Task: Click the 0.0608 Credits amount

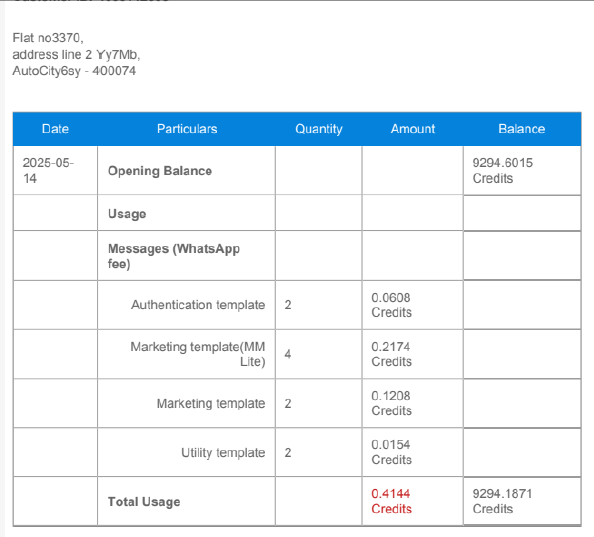Action: (x=391, y=305)
